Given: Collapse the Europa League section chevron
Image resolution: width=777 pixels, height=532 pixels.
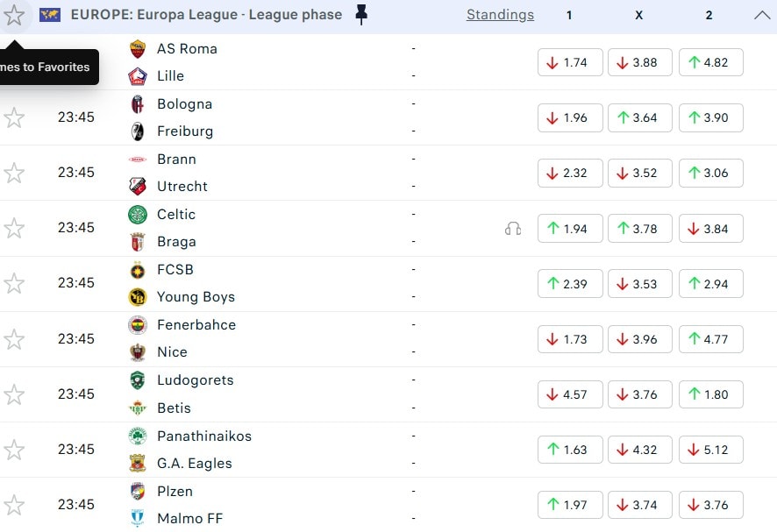Looking at the screenshot, I should click(x=760, y=15).
